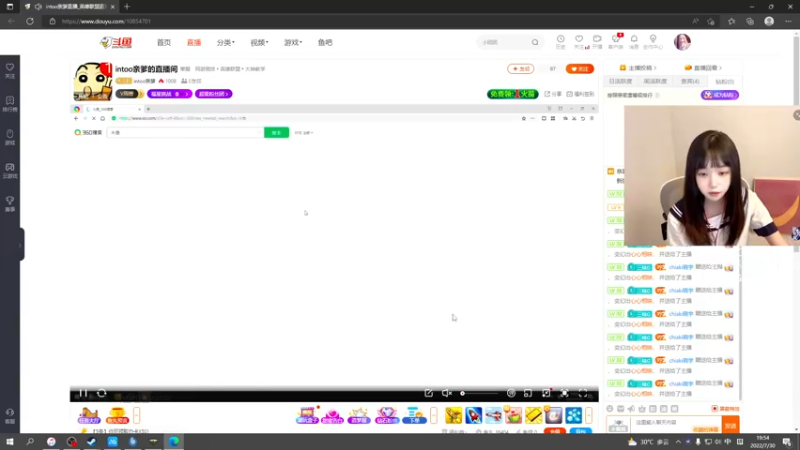Click the 免费领火箭 green banner button
This screenshot has height=450, width=800.
point(512,94)
